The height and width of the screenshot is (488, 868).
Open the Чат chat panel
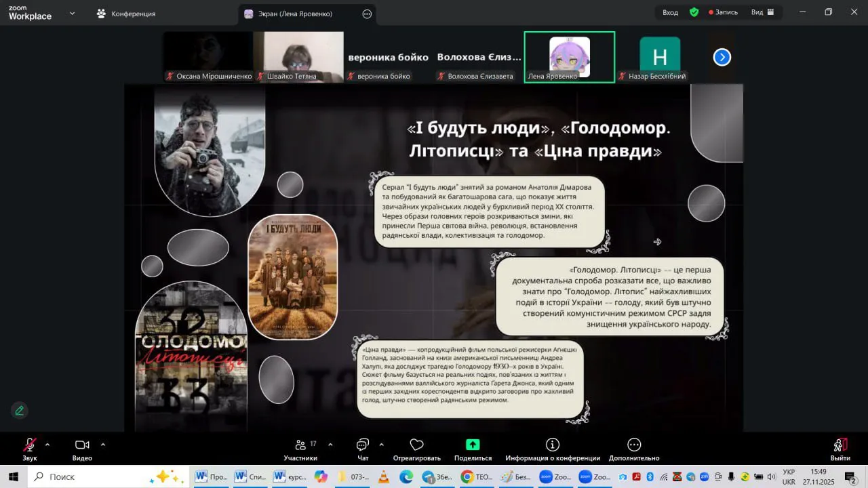click(363, 445)
